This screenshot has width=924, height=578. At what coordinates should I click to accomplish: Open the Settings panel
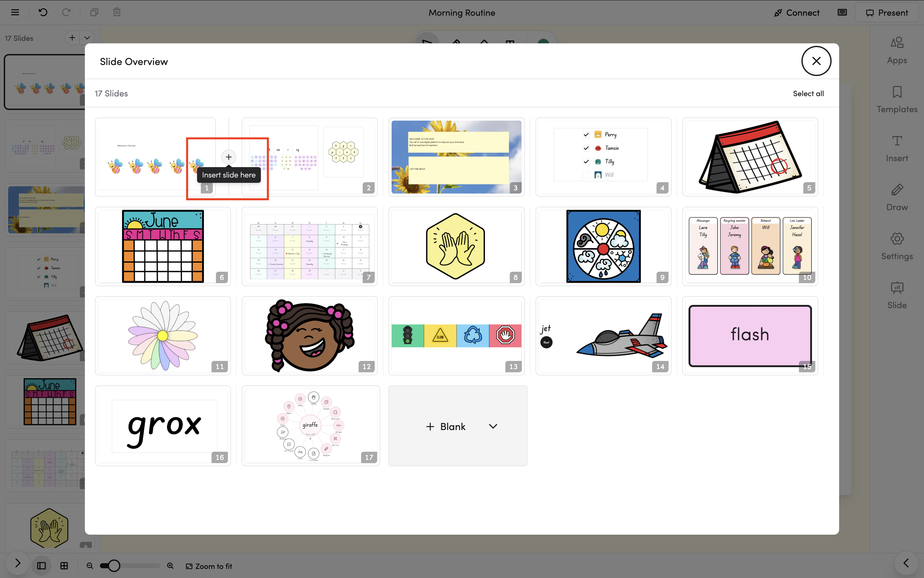(896, 246)
